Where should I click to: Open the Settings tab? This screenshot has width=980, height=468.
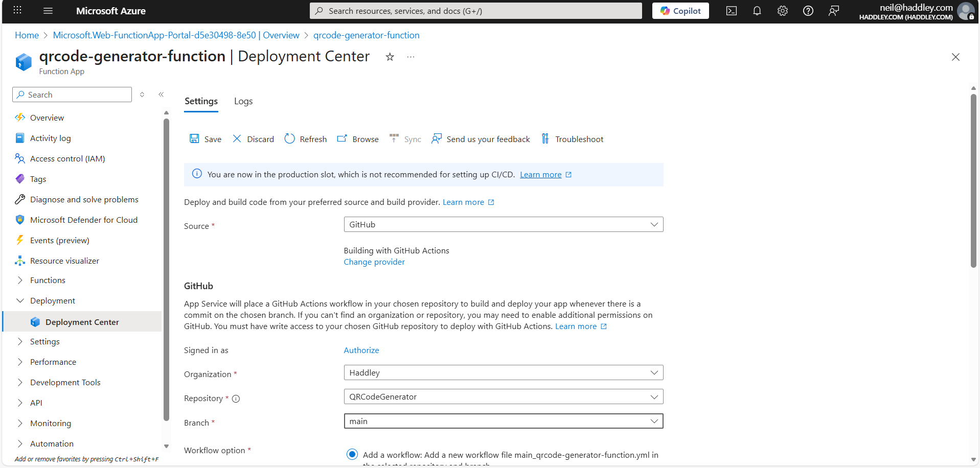(x=201, y=101)
